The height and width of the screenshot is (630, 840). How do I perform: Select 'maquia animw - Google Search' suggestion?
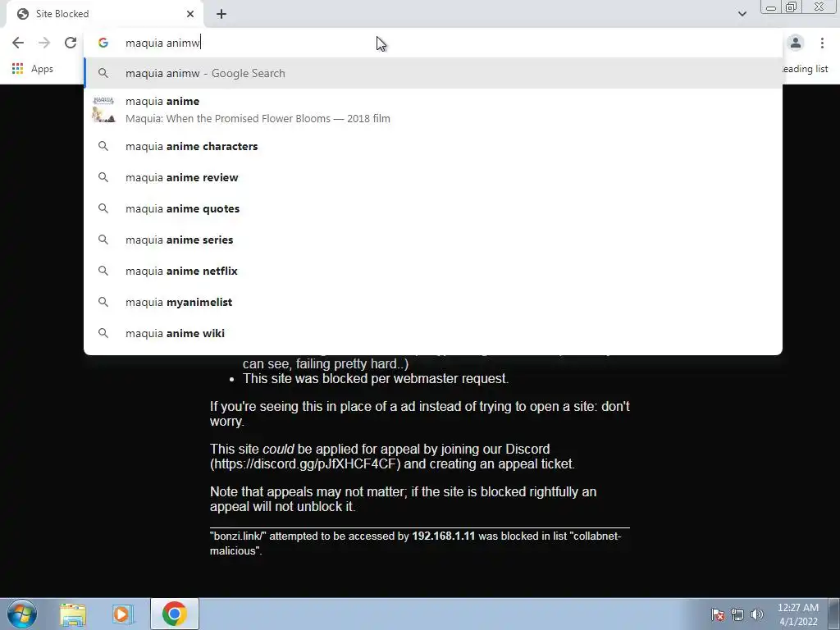pyautogui.click(x=433, y=73)
